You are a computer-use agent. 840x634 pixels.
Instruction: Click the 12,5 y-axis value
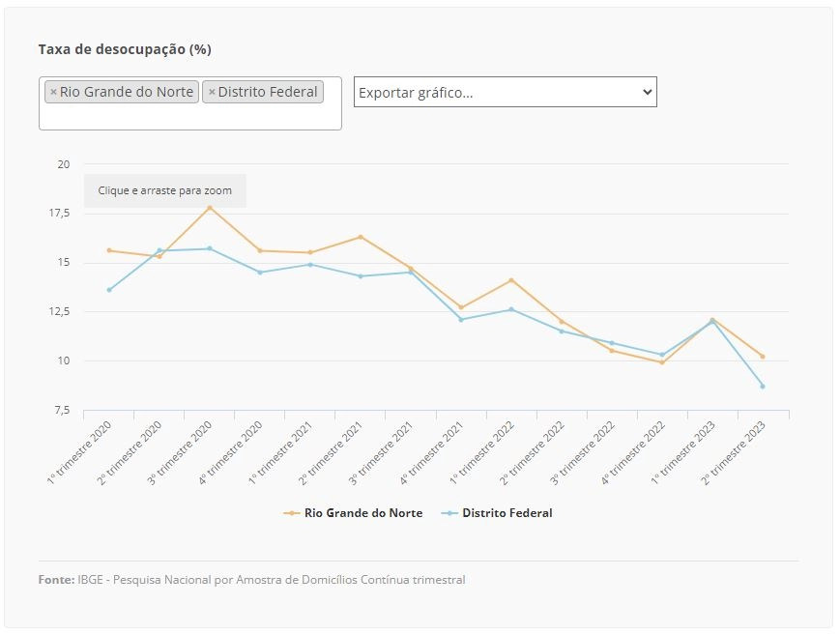point(60,311)
